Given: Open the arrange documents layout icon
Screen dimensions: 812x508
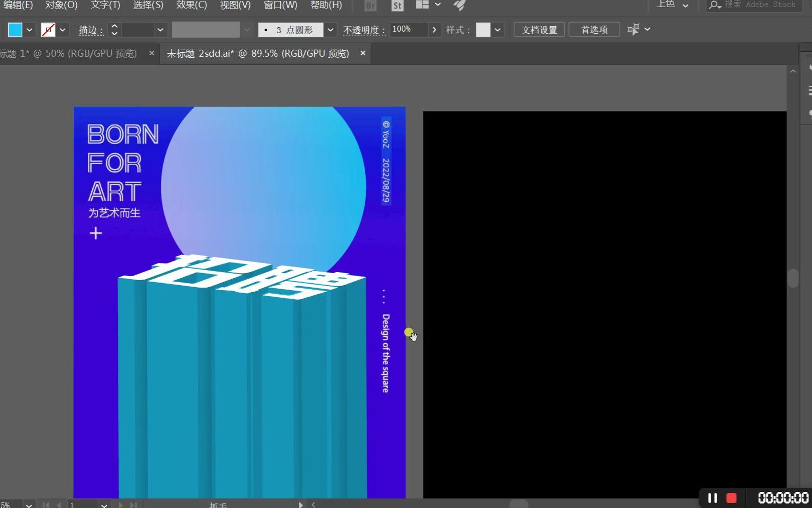Looking at the screenshot, I should 422,5.
